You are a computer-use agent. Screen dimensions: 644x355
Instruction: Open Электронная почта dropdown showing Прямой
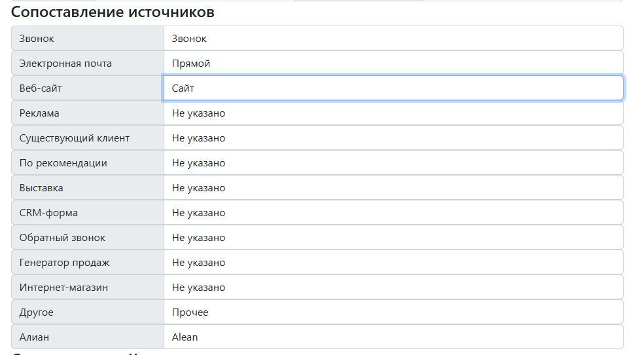(393, 64)
